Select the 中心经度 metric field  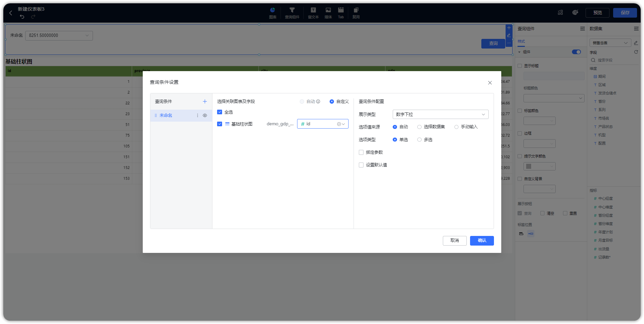[605, 199]
